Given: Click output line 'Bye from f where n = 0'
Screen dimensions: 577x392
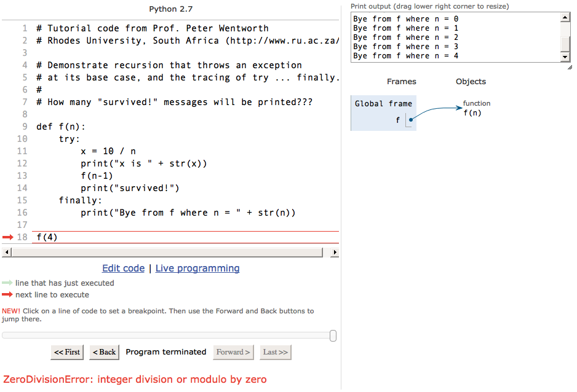Looking at the screenshot, I should pyautogui.click(x=405, y=18).
